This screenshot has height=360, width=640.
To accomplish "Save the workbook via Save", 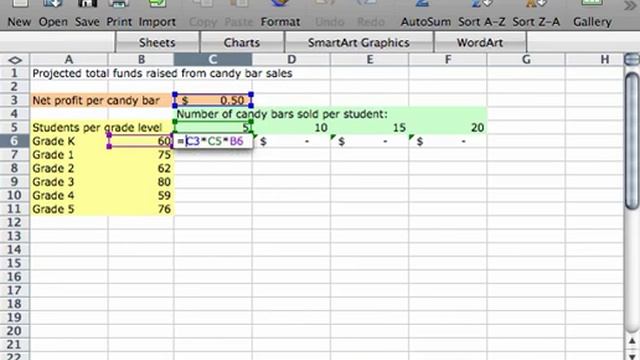I will click(87, 15).
